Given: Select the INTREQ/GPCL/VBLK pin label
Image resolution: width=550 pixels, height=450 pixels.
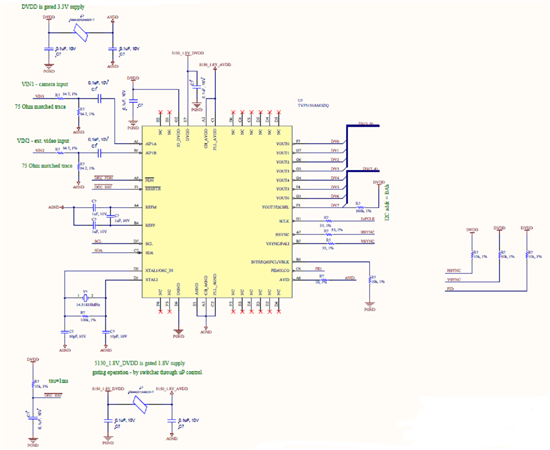Looking at the screenshot, I should [x=270, y=262].
